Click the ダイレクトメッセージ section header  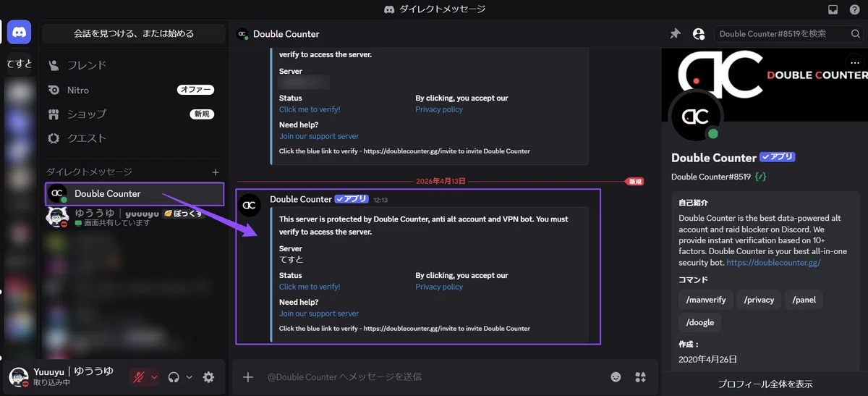click(x=90, y=172)
